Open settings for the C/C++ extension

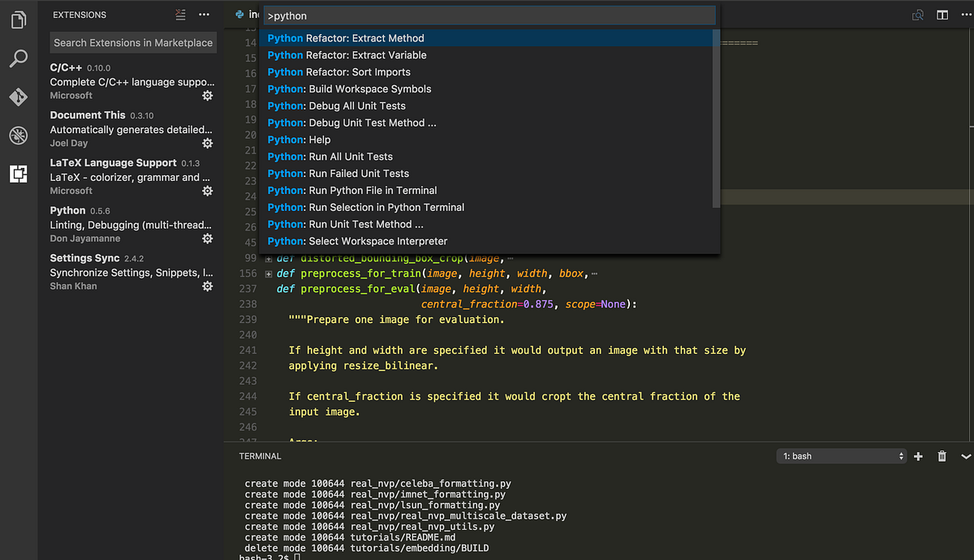(207, 96)
